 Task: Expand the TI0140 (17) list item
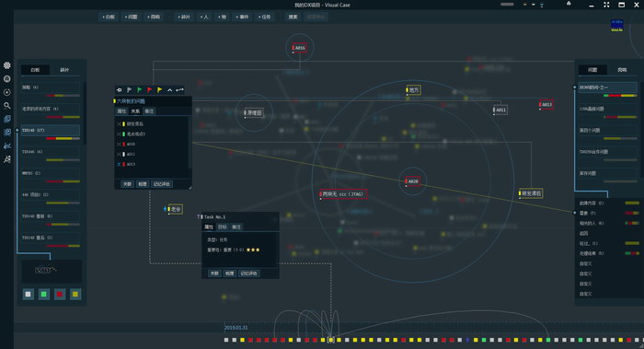click(50, 131)
